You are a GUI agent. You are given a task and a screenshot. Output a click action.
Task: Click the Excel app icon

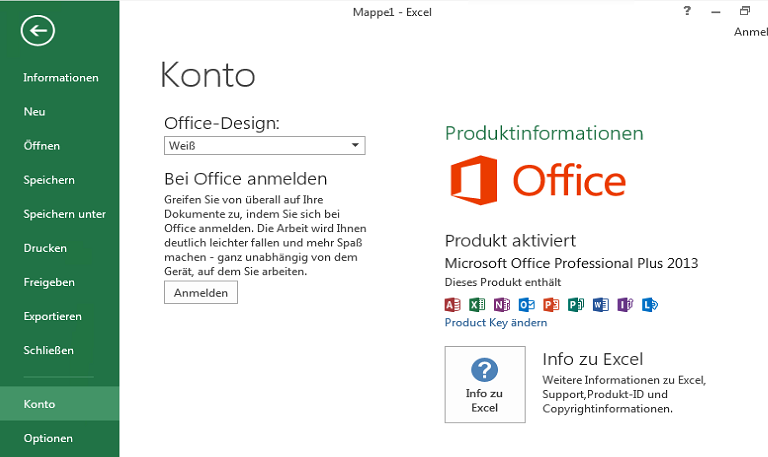coord(477,305)
